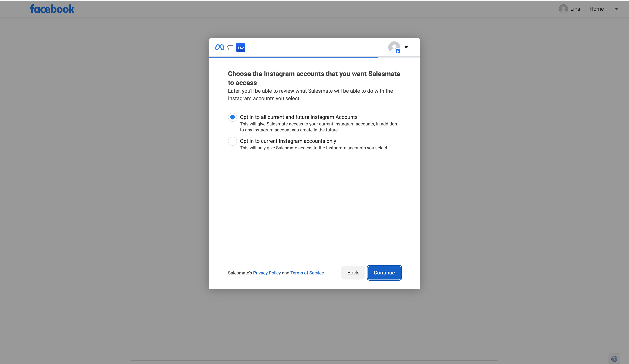The width and height of the screenshot is (629, 364).
Task: Click the Continue button
Action: point(384,273)
